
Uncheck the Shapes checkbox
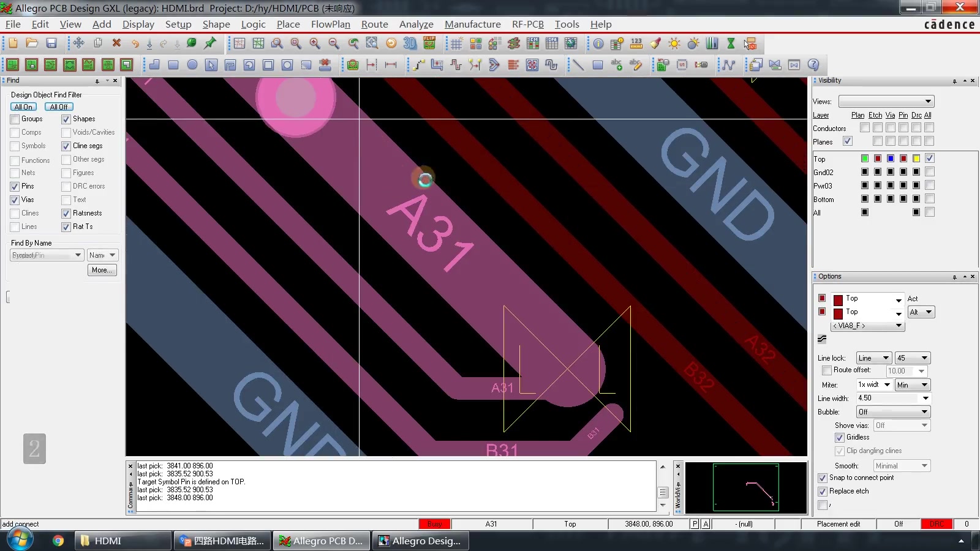(66, 119)
